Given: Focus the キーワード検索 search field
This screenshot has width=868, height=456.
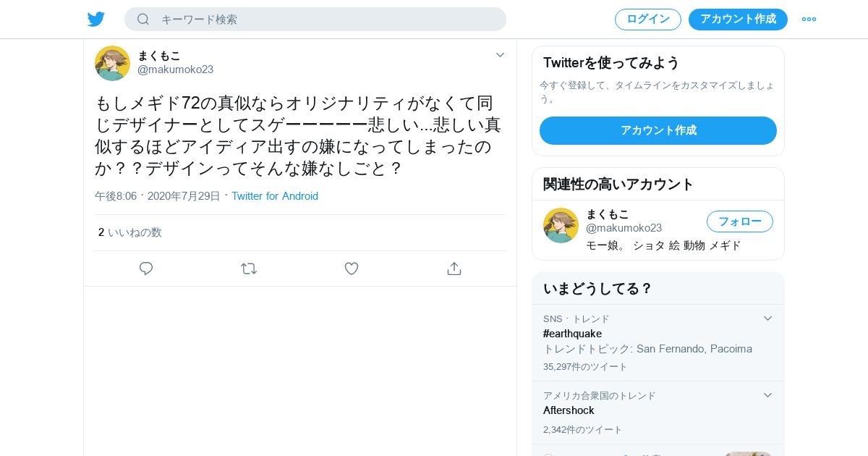Looking at the screenshot, I should (315, 20).
